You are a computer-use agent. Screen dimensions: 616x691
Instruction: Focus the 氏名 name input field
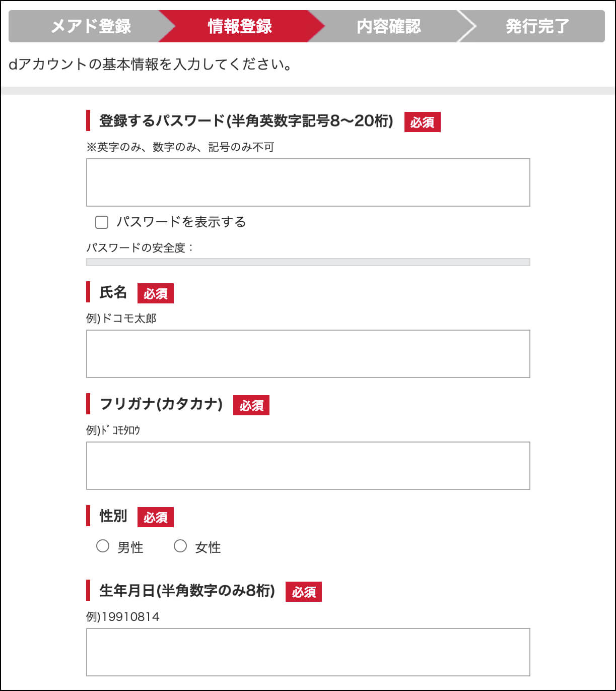click(x=308, y=354)
